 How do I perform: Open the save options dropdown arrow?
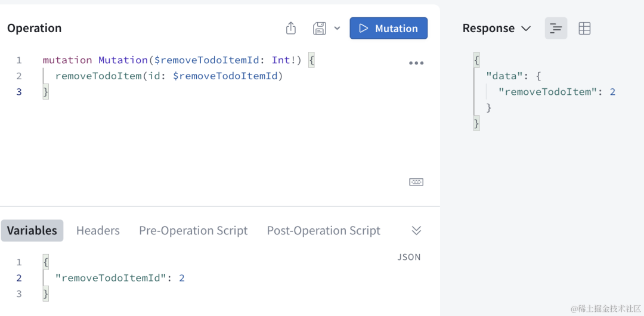click(x=337, y=28)
